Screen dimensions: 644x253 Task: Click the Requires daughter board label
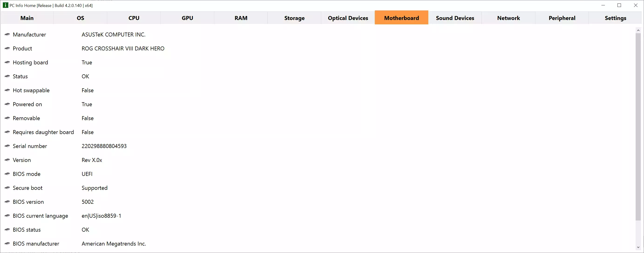(x=43, y=132)
